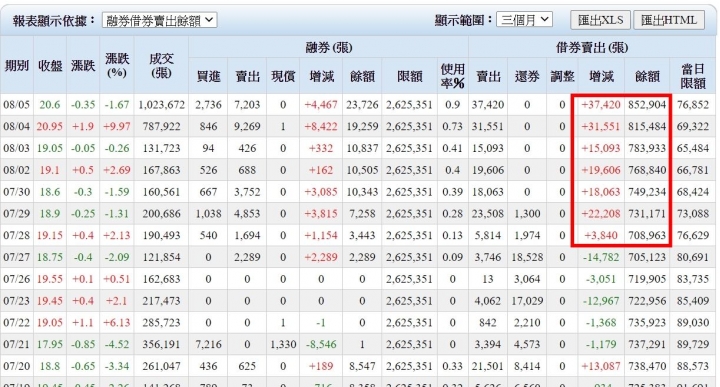
Task: Click the 17,029 returned shares cell
Action: pos(527,301)
